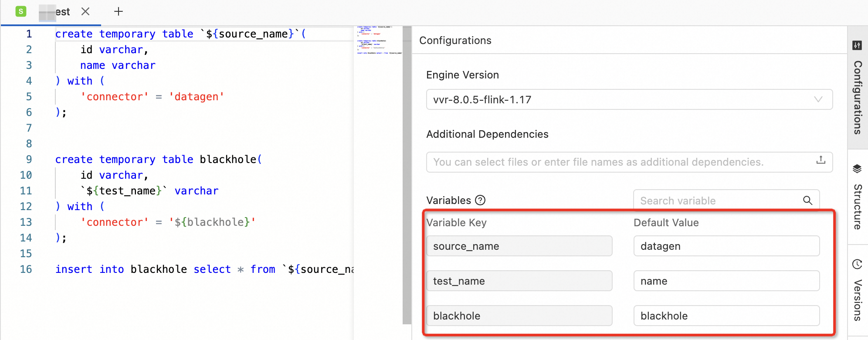
Task: Open the Versions side tab
Action: click(x=858, y=300)
